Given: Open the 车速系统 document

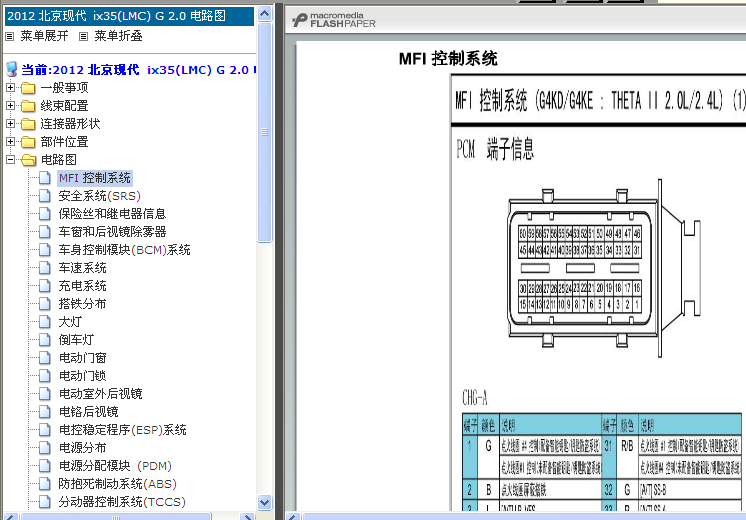Looking at the screenshot, I should point(82,268).
